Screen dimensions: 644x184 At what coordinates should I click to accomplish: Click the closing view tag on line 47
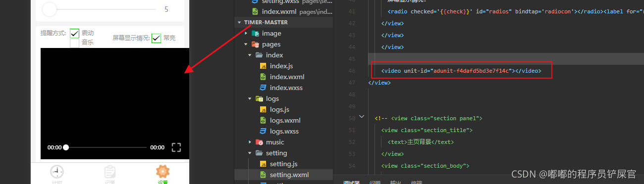[x=379, y=83]
